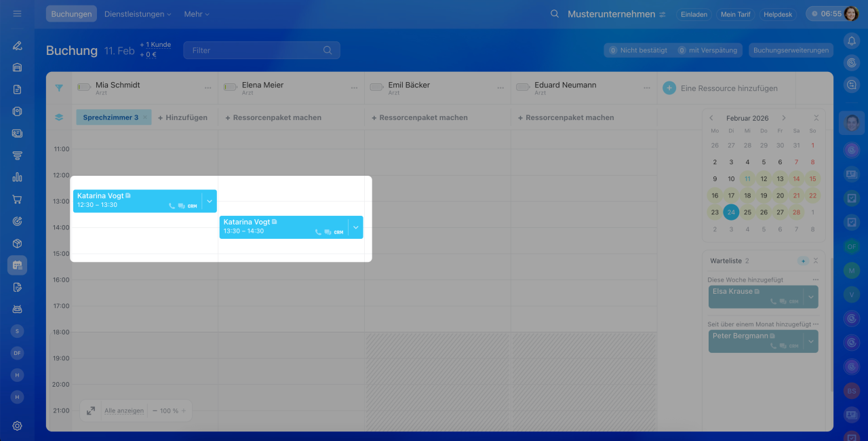Click Nicht bestätigt counter button
Viewport: 868px width, 441px height.
(637, 50)
